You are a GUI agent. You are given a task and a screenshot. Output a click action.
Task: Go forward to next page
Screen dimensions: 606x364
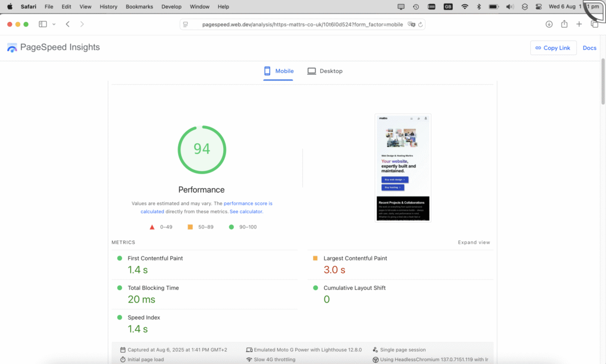(82, 24)
